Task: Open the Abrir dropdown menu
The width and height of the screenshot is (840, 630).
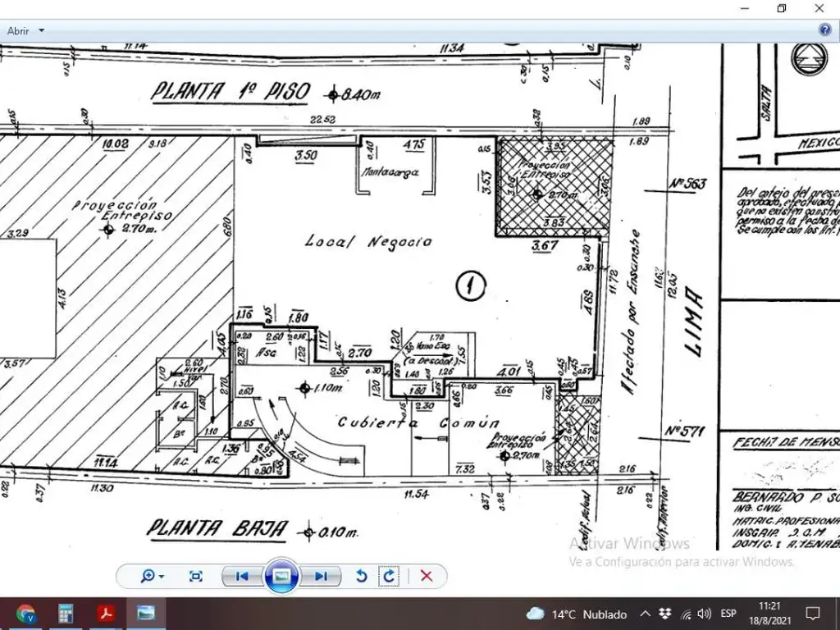Action: pos(25,30)
